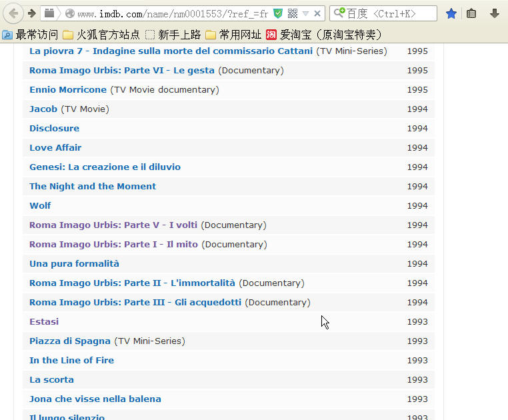
Task: Open Roma Imago Urbis Parte III - Gli acquedotti
Action: (135, 303)
